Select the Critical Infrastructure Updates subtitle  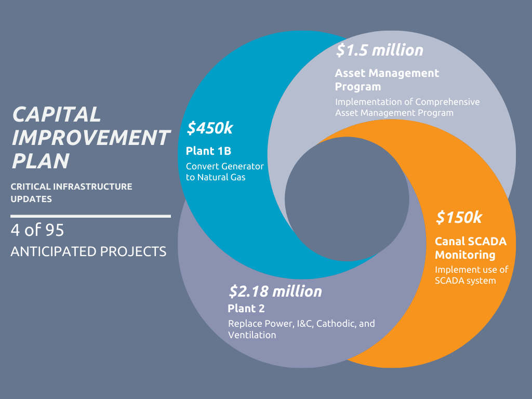click(72, 192)
